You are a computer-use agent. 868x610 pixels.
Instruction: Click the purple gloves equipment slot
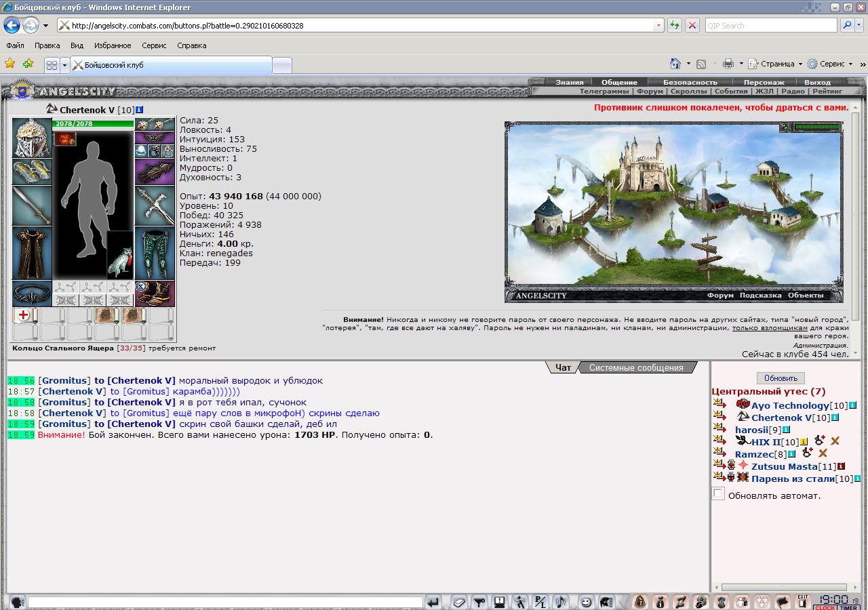click(155, 172)
